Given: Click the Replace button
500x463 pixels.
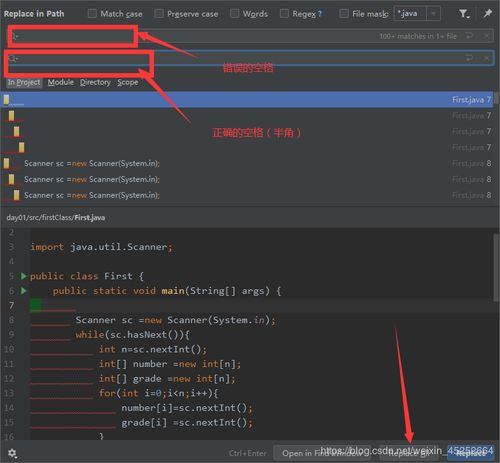Looking at the screenshot, I should pyautogui.click(x=471, y=453).
